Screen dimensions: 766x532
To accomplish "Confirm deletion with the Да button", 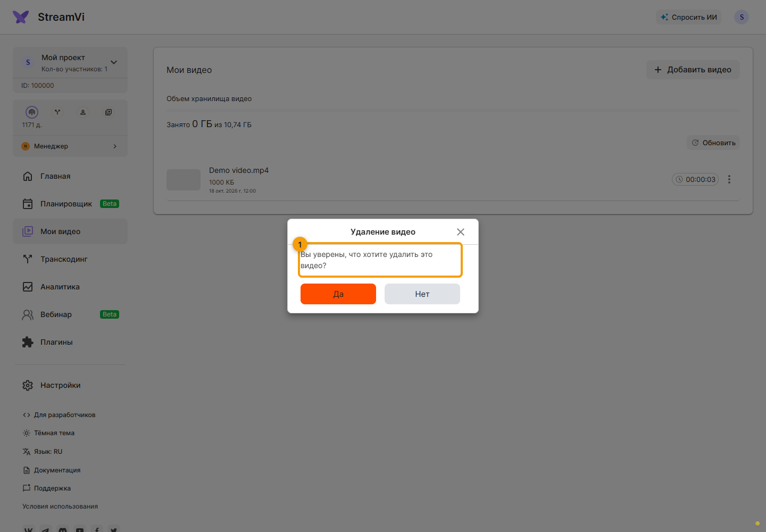I will click(x=338, y=294).
